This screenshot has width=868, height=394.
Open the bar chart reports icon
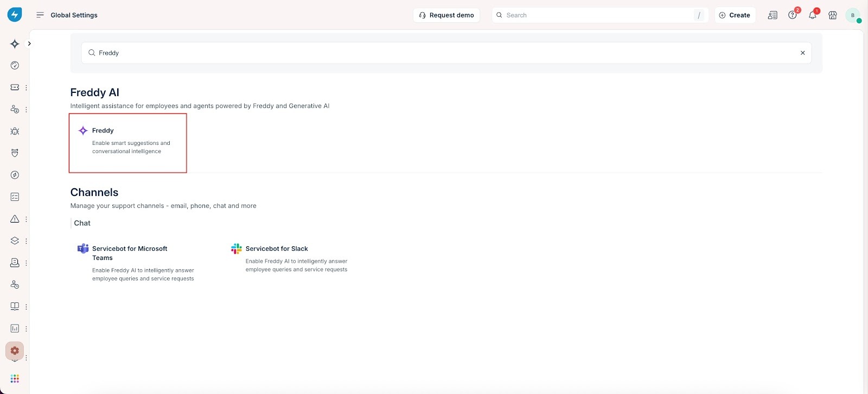(x=15, y=328)
